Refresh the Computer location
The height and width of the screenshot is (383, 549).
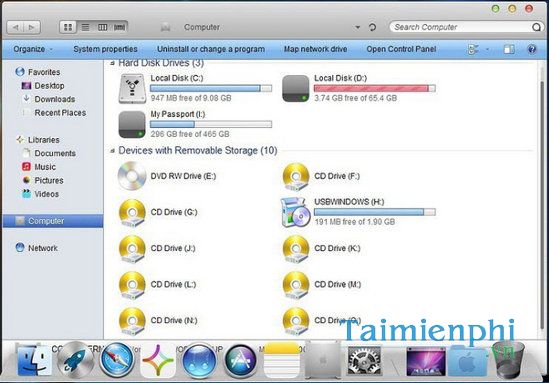(x=372, y=27)
